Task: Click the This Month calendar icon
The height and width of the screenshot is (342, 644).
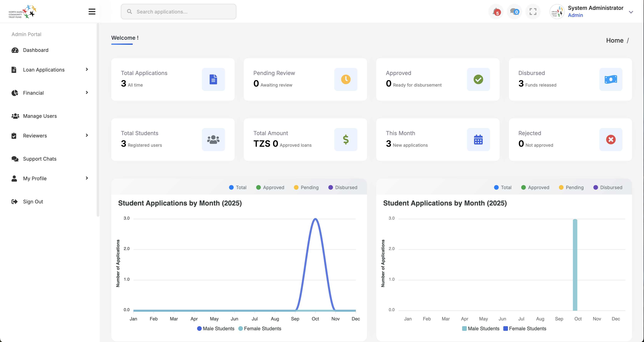Action: click(478, 139)
